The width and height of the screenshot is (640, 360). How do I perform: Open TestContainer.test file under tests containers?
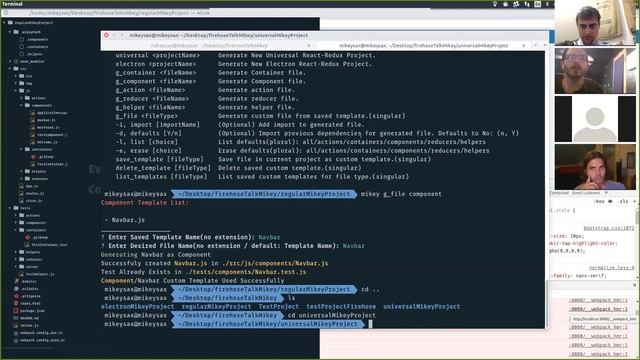coord(49,244)
